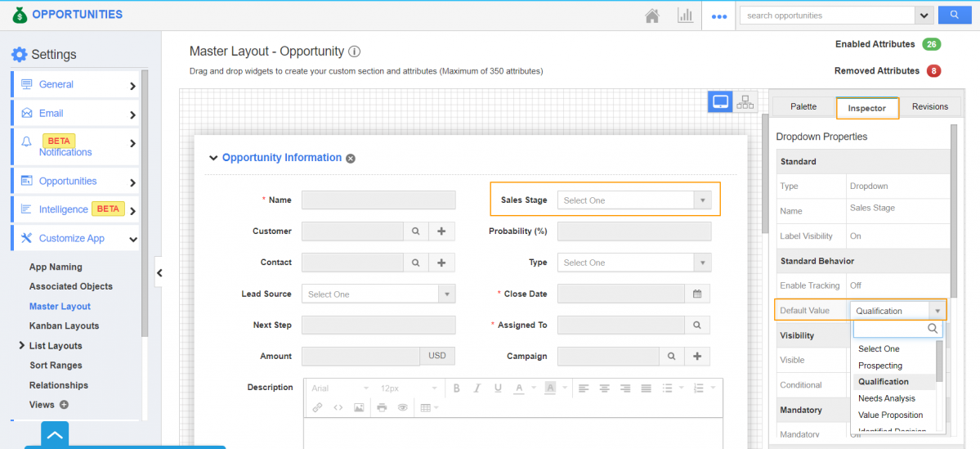This screenshot has width=980, height=449.
Task: Click the blue search magnifier button
Action: 953,15
